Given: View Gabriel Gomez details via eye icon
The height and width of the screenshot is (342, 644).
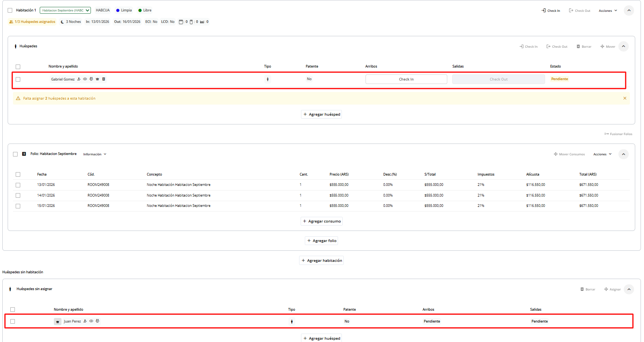Looking at the screenshot, I should pyautogui.click(x=85, y=79).
